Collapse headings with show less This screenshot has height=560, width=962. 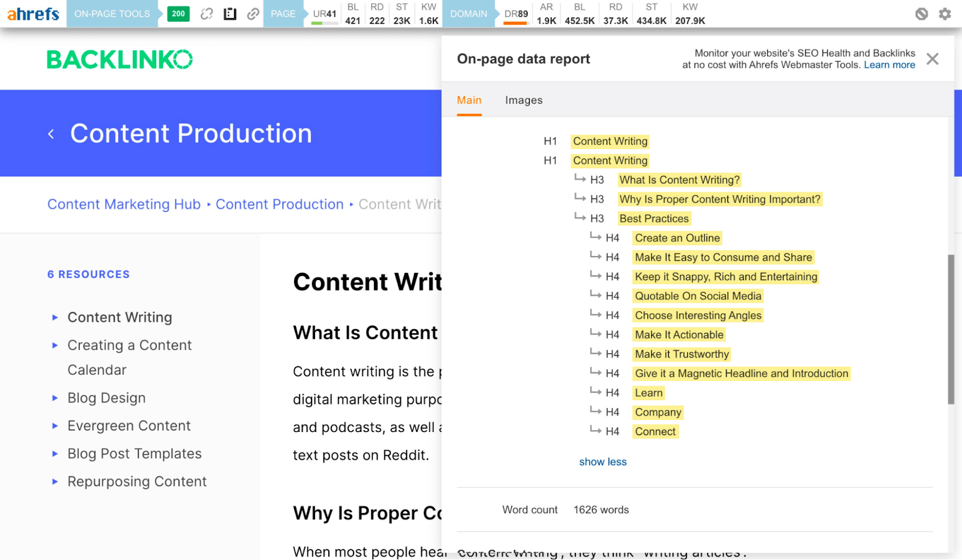[x=602, y=461]
